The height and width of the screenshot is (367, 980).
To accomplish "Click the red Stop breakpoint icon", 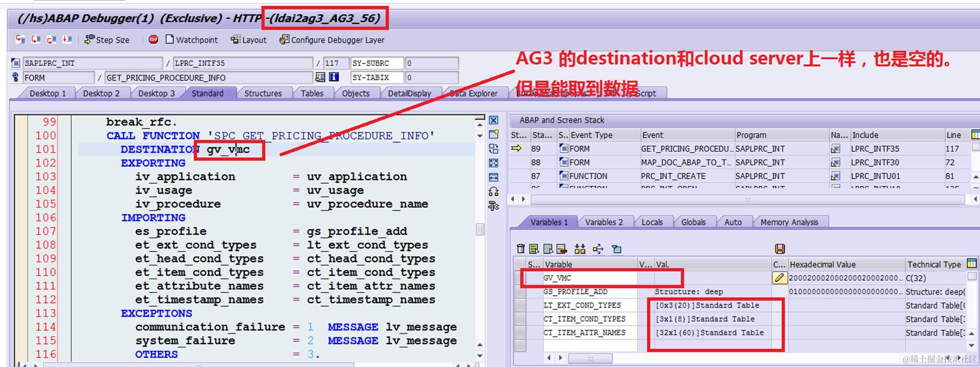I will (x=153, y=40).
